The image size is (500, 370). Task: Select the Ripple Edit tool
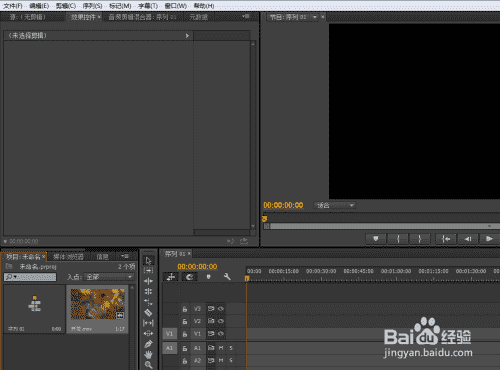[x=148, y=281]
